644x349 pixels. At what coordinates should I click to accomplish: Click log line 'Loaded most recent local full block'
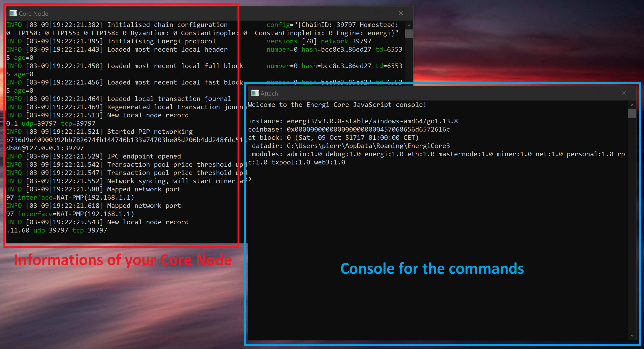175,66
